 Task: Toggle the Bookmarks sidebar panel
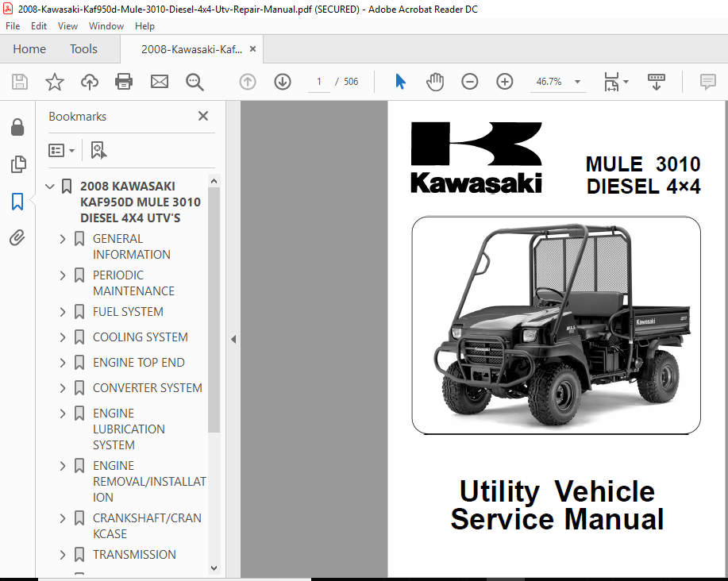(x=17, y=202)
